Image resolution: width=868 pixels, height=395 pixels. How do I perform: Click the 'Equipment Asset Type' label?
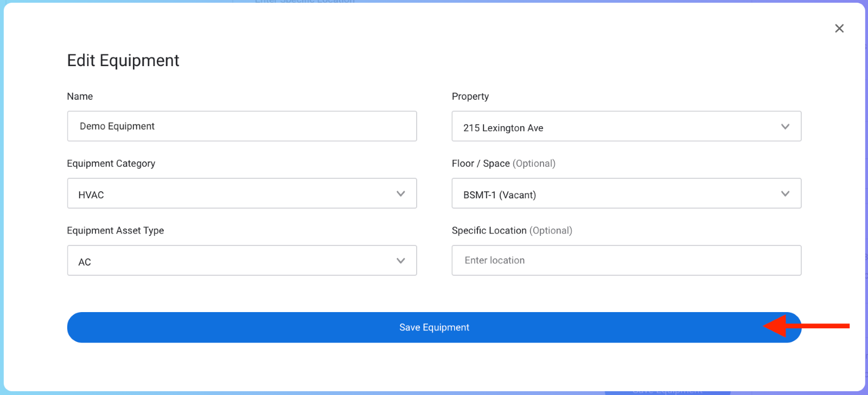116,231
